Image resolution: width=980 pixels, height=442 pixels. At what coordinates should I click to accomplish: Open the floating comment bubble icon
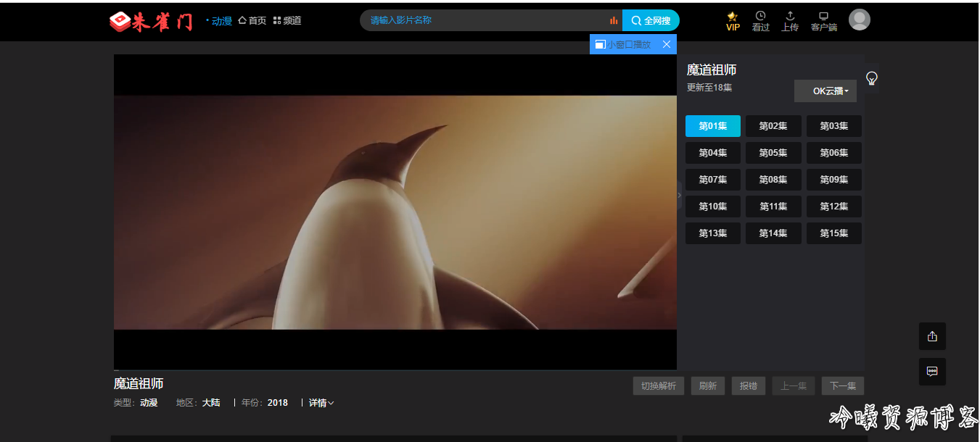click(932, 371)
